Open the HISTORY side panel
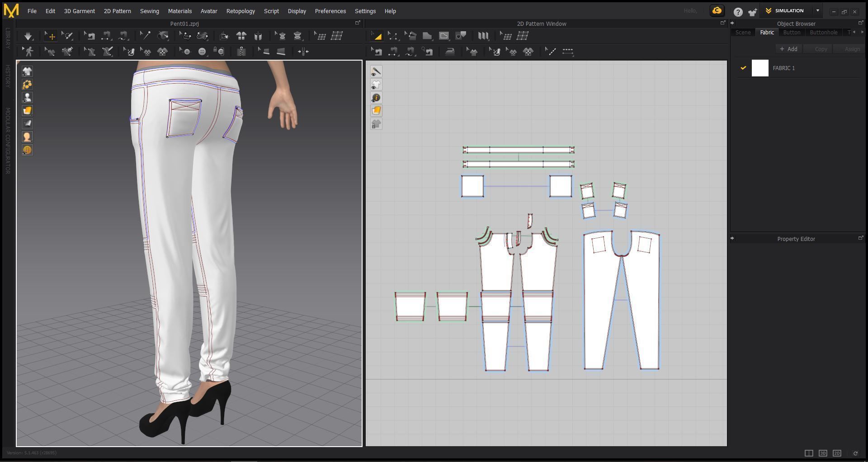868x462 pixels. click(8, 76)
